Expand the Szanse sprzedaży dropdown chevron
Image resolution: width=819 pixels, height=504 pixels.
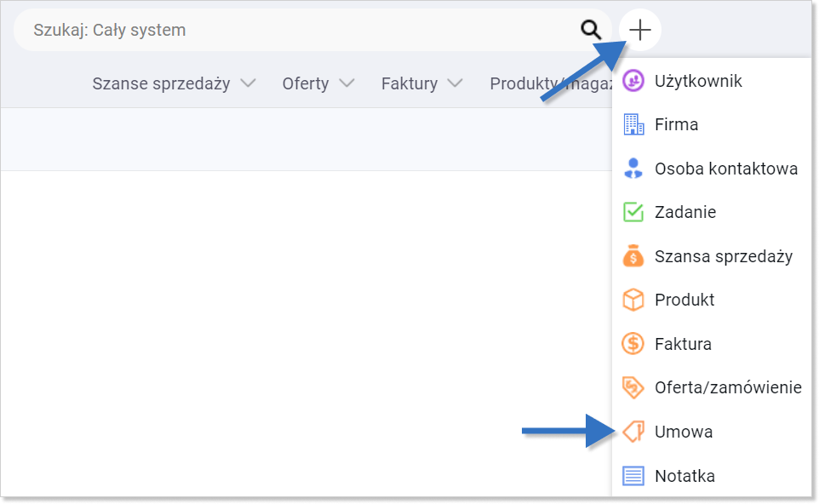(x=248, y=83)
